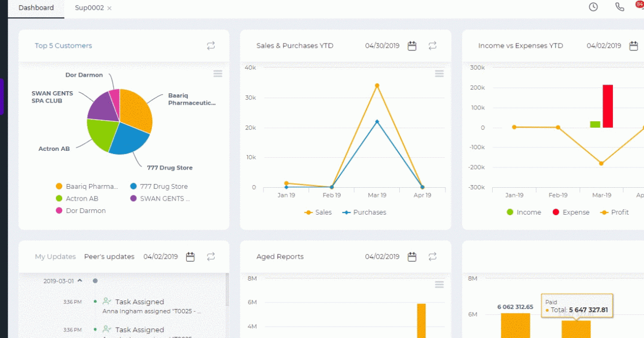Screen dimensions: 644x338
Task: Click the Mar-19 Profit low data point
Action: pos(601,164)
